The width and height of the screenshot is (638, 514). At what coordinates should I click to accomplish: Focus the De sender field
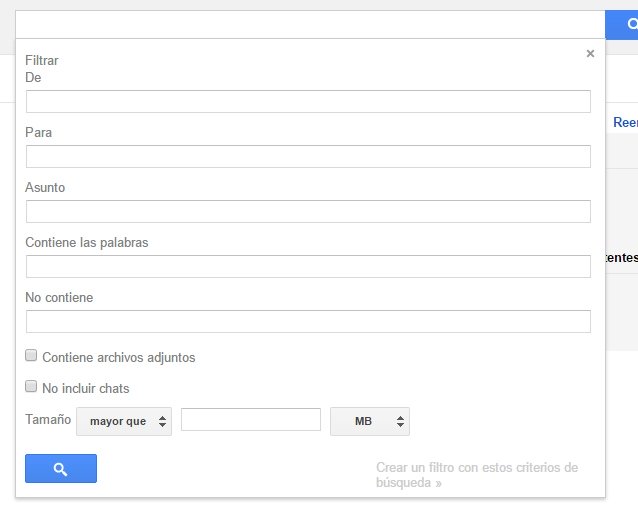coord(308,101)
